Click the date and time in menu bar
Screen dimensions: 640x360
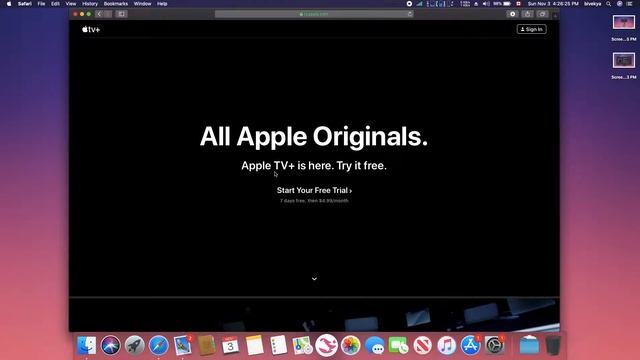553,4
